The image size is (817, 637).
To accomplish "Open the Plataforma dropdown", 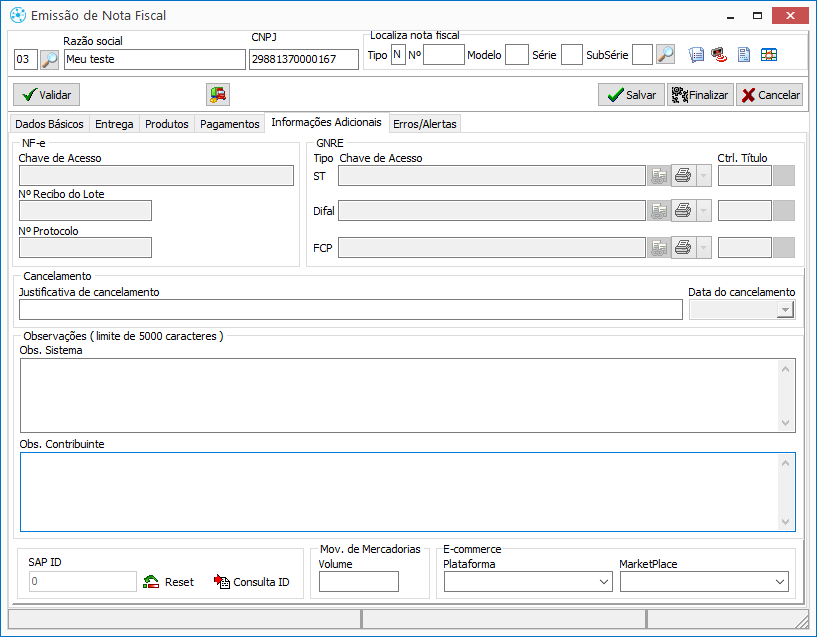I will 604,582.
